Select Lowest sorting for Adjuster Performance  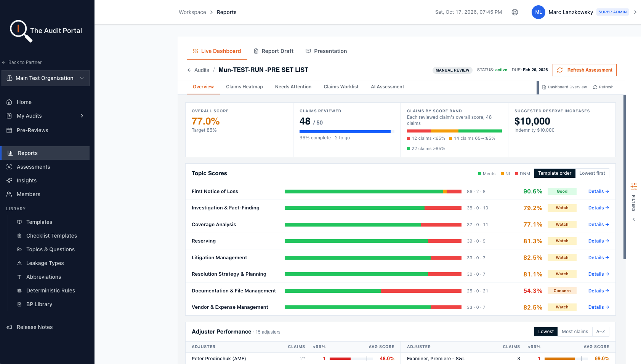(x=546, y=332)
